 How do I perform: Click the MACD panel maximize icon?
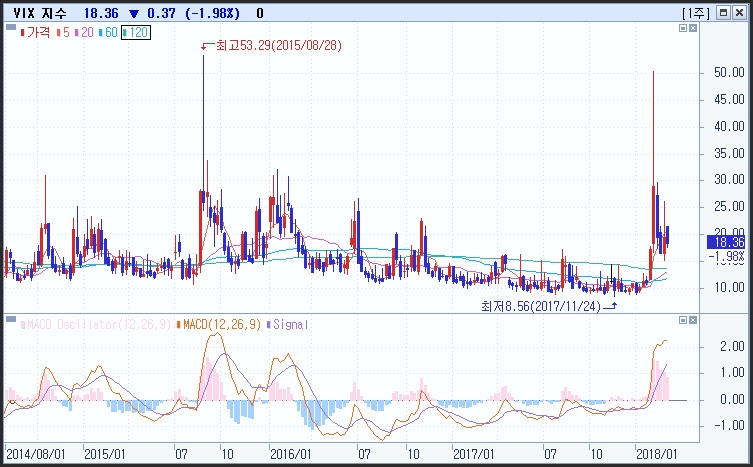683,320
